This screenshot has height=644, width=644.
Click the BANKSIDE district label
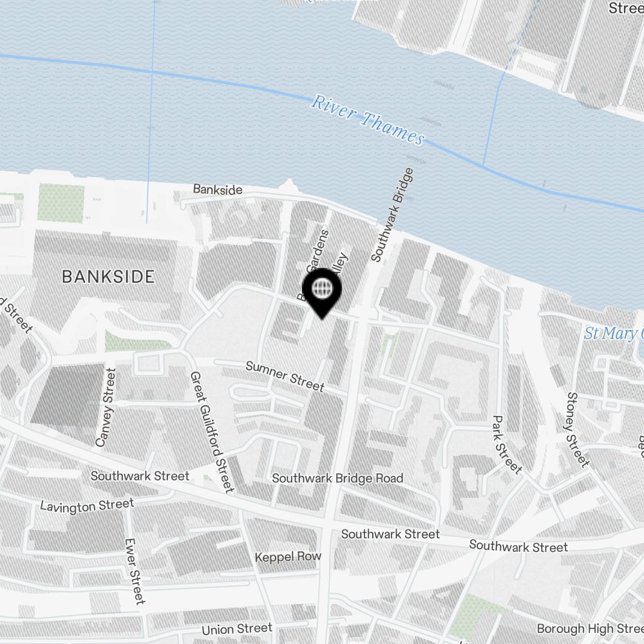[x=108, y=277]
